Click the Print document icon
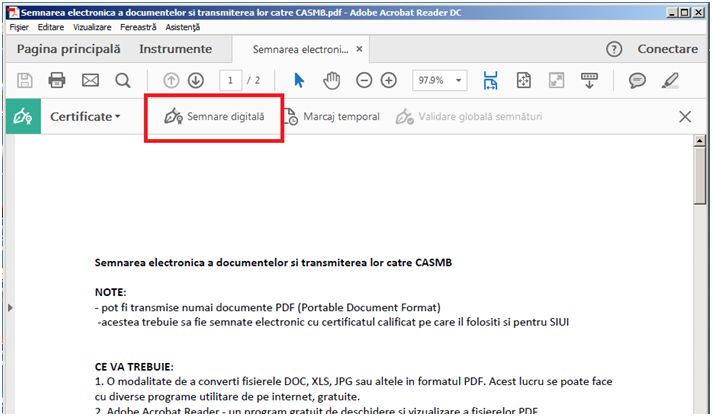 click(x=57, y=80)
